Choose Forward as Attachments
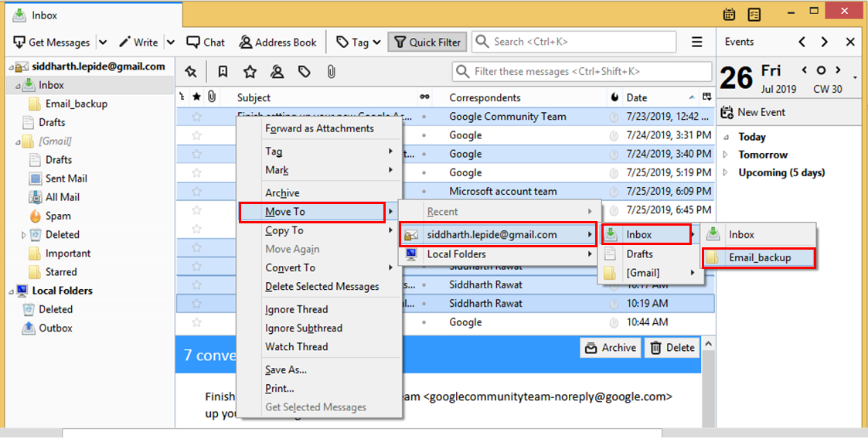The width and height of the screenshot is (868, 439). pyautogui.click(x=319, y=128)
